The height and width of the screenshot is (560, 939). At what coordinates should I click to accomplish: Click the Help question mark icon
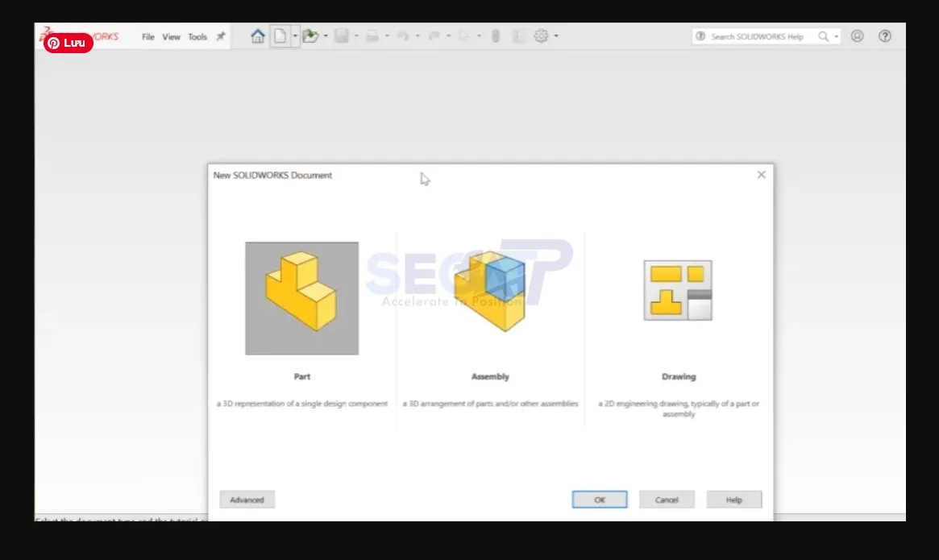(885, 36)
